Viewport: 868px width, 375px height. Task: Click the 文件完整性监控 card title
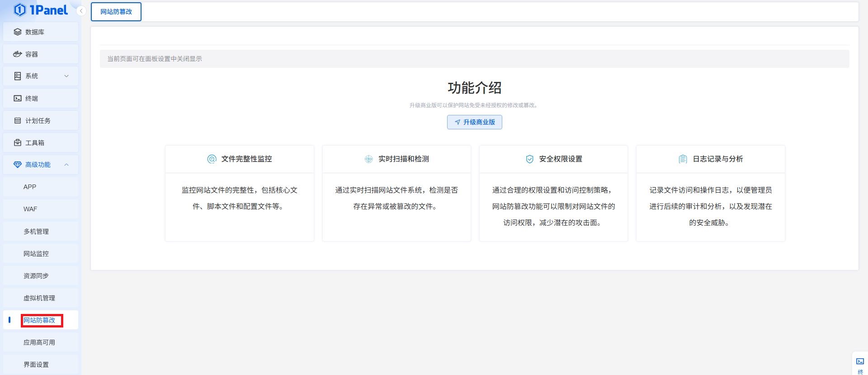tap(247, 159)
